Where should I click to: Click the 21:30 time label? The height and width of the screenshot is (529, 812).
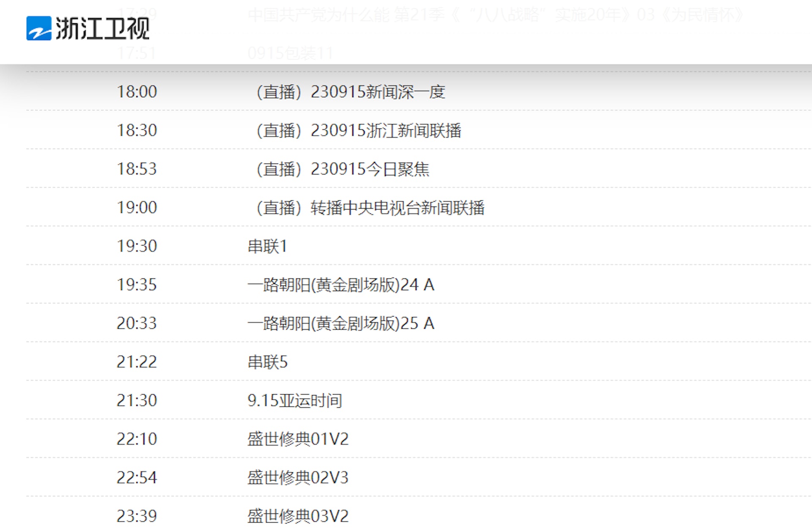click(137, 401)
